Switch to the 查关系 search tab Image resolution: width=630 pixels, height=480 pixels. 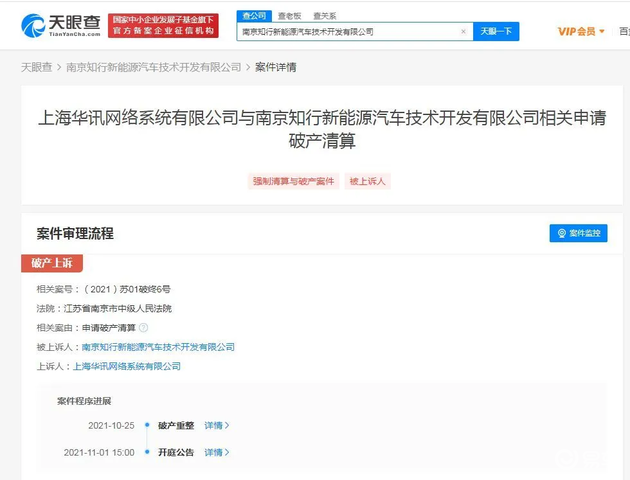point(324,16)
